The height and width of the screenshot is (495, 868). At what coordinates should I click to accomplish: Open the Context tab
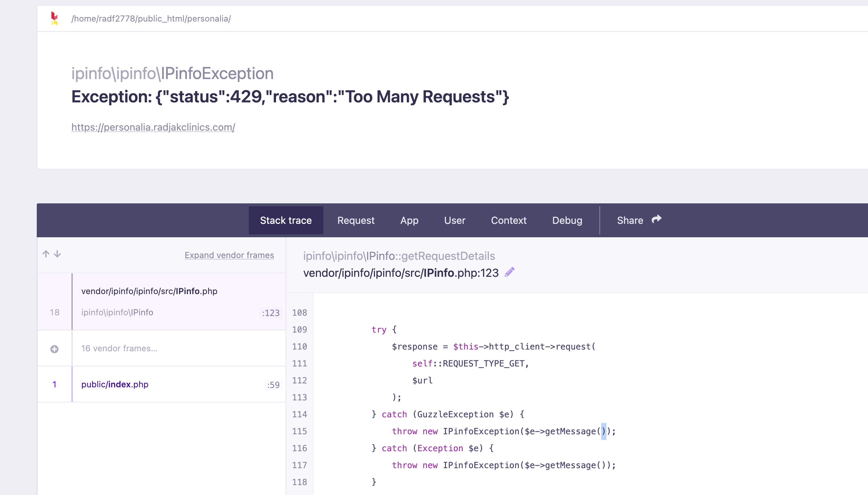click(x=509, y=220)
